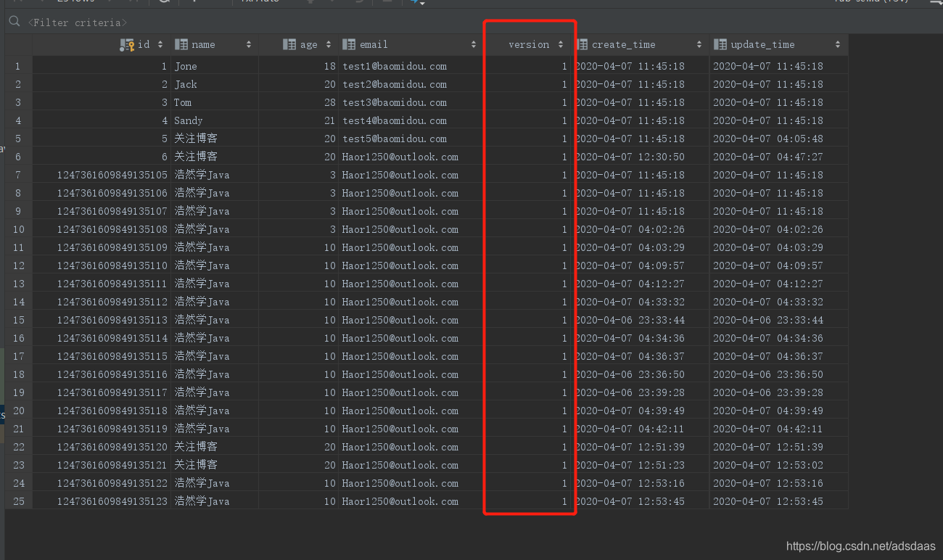The width and height of the screenshot is (943, 560).
Task: Select the name column header label
Action: point(203,45)
